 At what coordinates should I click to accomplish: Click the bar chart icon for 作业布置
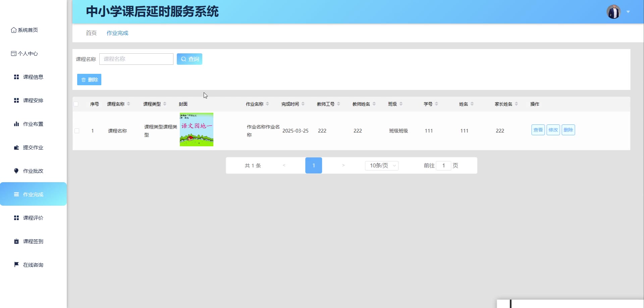pyautogui.click(x=16, y=124)
